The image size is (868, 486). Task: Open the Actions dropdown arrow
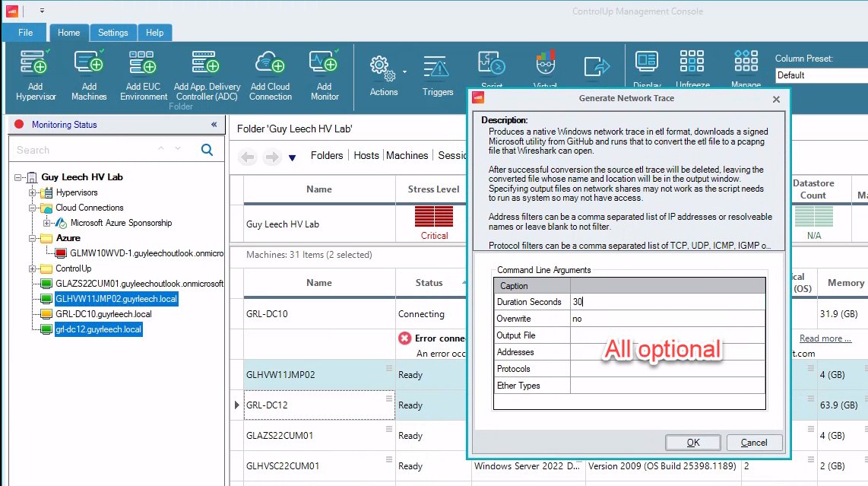point(404,72)
